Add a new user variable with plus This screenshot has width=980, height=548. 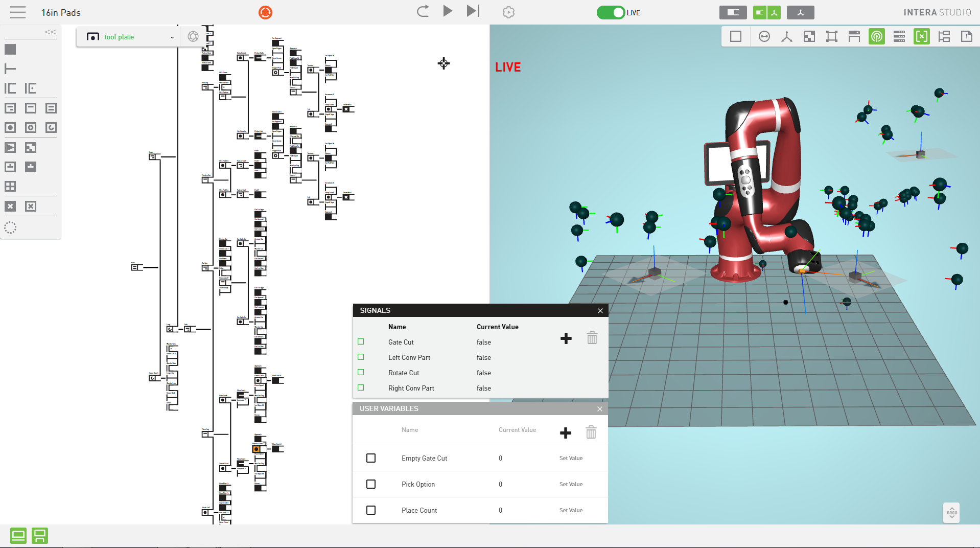tap(566, 433)
